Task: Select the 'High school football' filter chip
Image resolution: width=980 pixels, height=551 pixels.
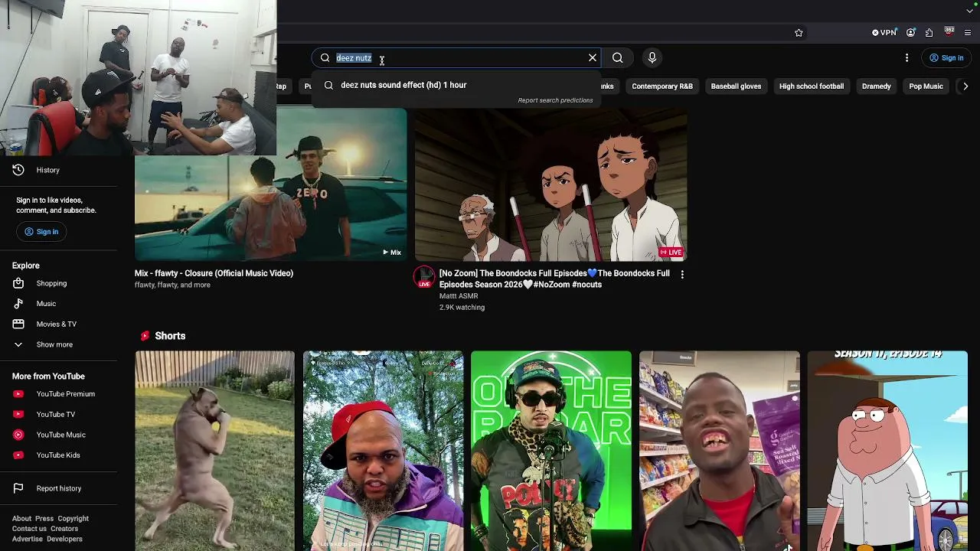Action: click(x=811, y=86)
